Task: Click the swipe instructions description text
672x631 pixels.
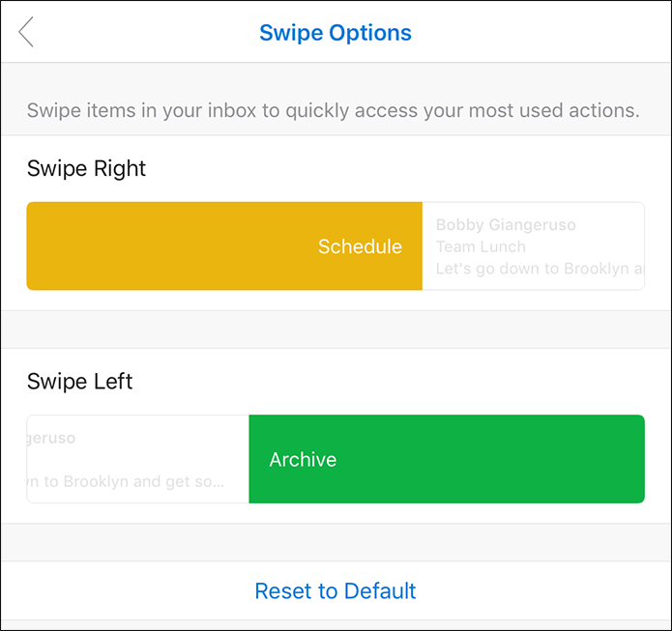Action: pos(333,110)
